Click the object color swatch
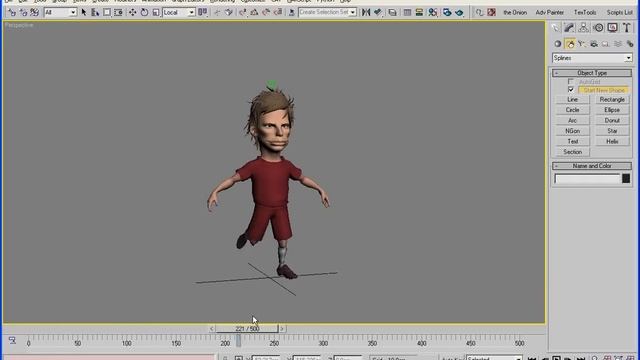The width and height of the screenshot is (640, 360). click(x=626, y=178)
